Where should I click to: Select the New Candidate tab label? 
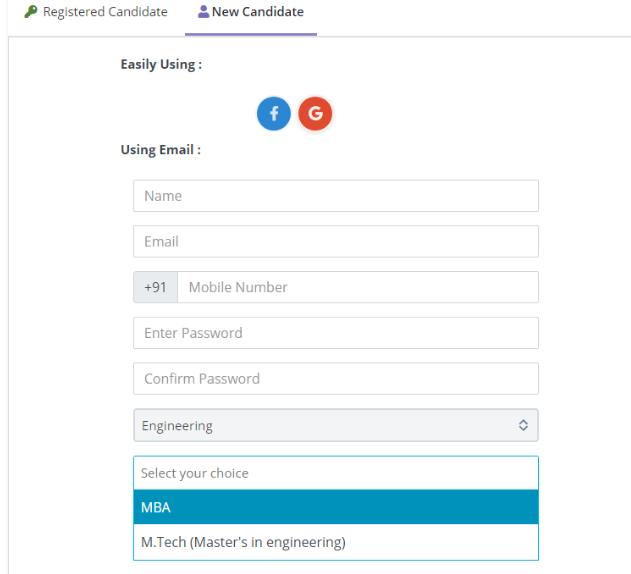click(x=257, y=12)
